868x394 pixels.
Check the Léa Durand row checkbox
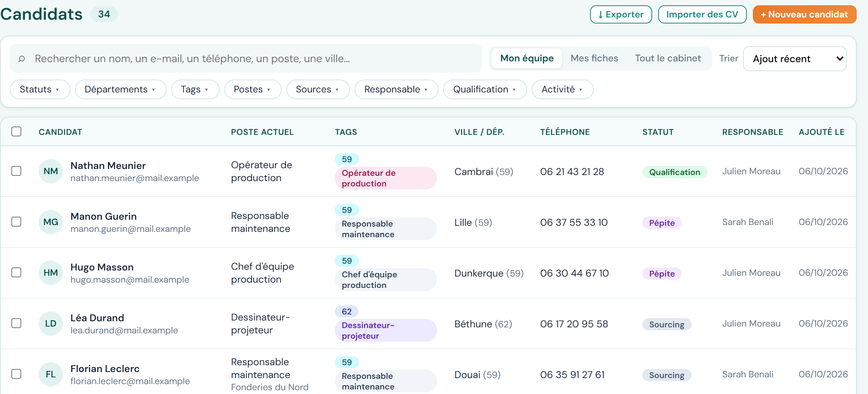16,323
